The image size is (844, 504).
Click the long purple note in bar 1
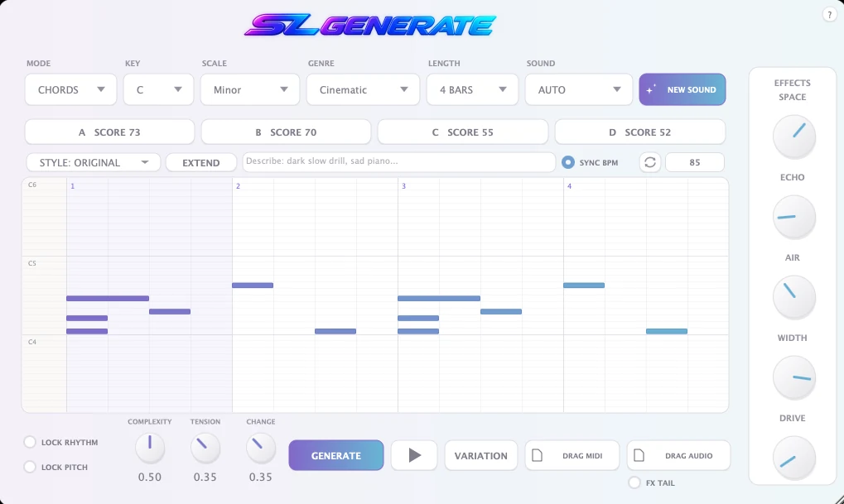tap(108, 298)
